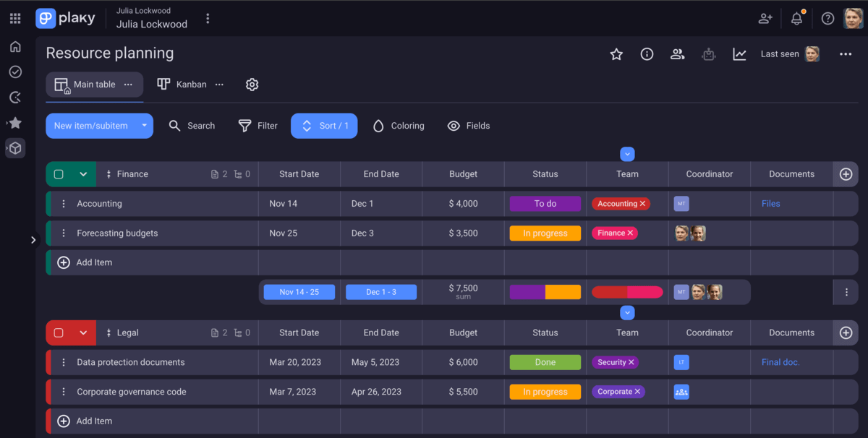Open the New item/subitem dropdown arrow
Viewport: 868px width, 438px height.
[x=143, y=125]
